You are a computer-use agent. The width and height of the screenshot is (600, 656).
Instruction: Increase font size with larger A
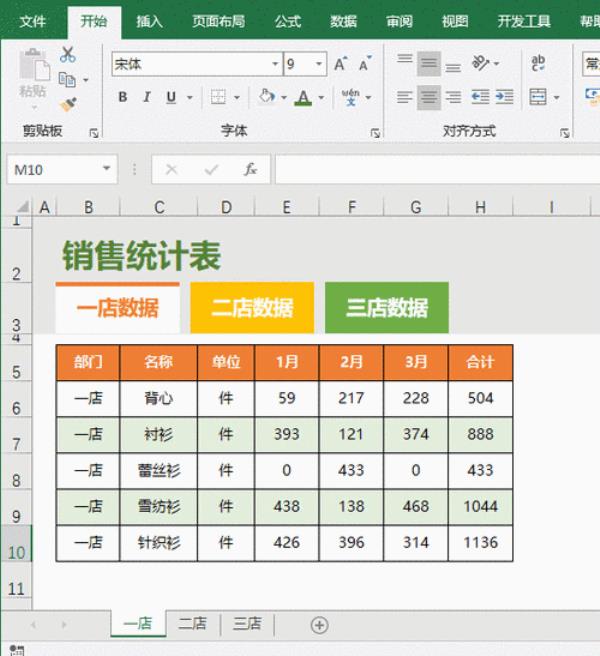[340, 64]
